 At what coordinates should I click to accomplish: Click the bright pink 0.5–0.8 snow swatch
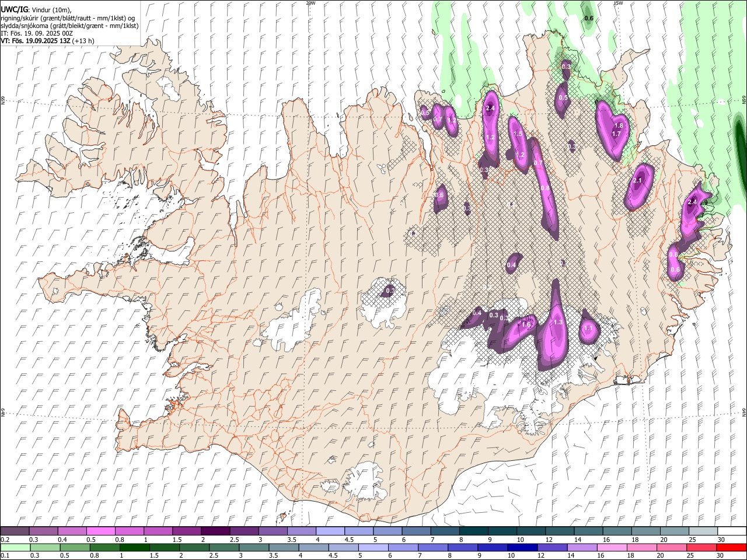100,531
